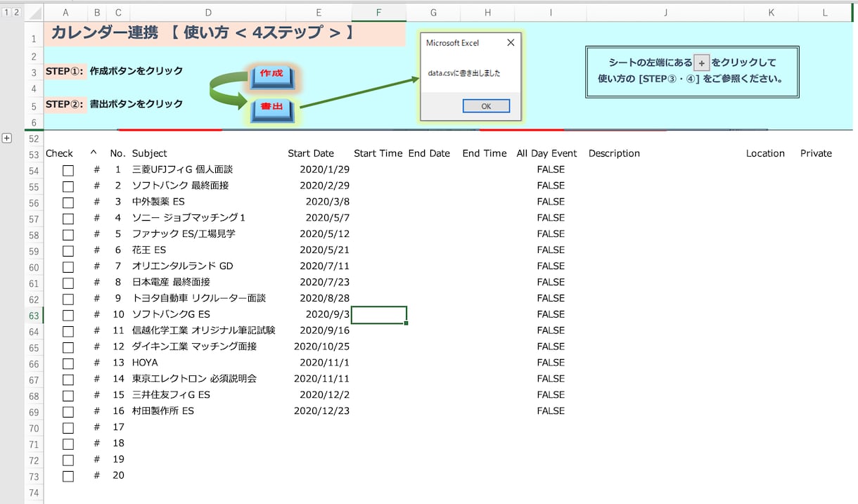Click the All Day Event heading cell

(551, 153)
